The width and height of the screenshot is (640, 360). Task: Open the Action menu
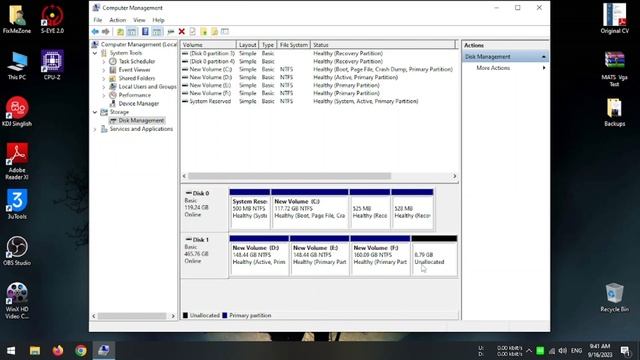118,20
